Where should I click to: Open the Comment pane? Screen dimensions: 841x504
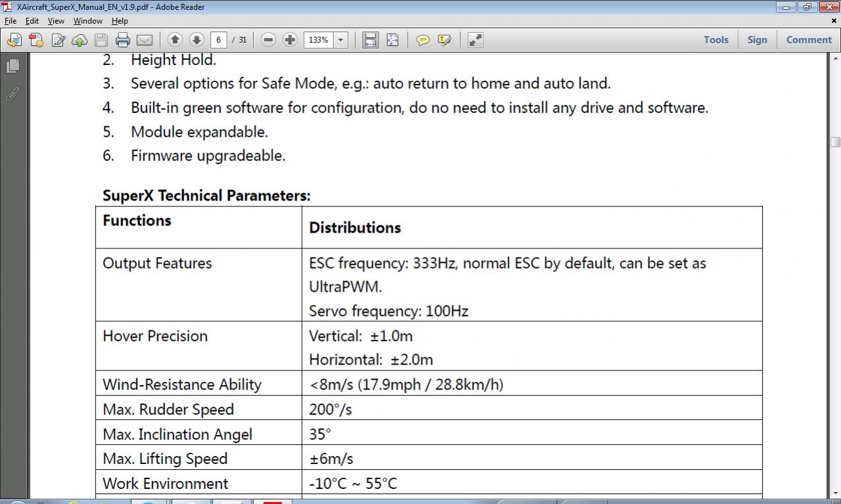pyautogui.click(x=809, y=39)
